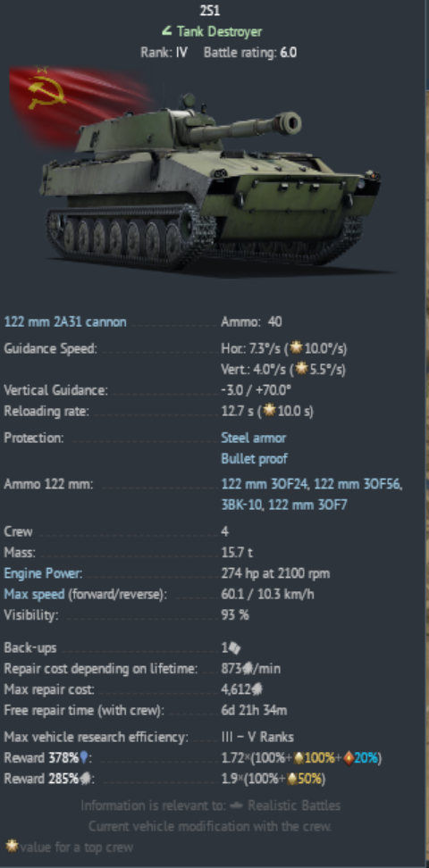Click the Bullet proof protection link
Viewport: 429px width, 868px height.
(x=254, y=459)
